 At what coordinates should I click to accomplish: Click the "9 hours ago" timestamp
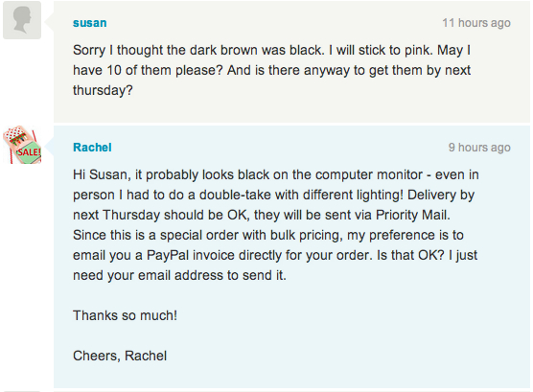click(479, 148)
